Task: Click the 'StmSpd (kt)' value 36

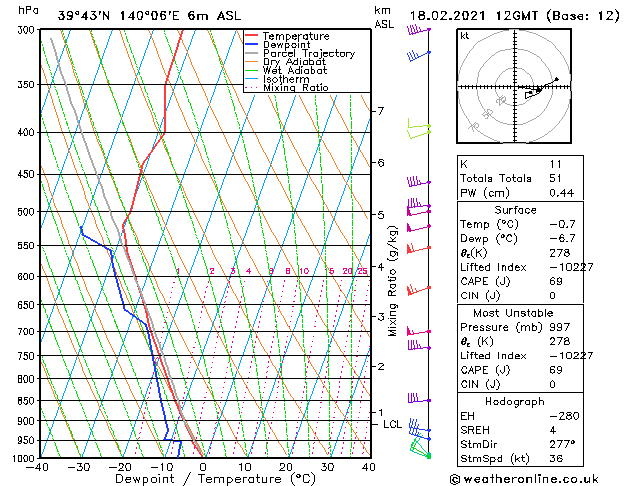Action: click(x=556, y=458)
